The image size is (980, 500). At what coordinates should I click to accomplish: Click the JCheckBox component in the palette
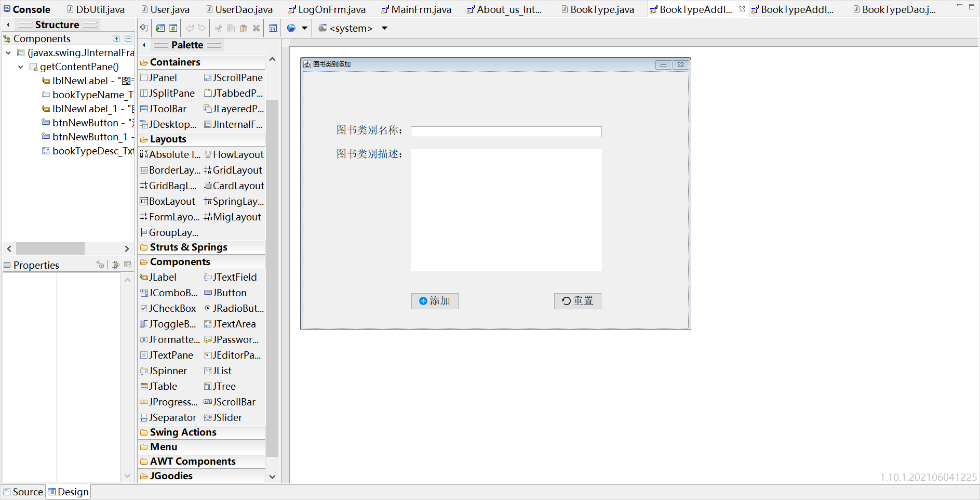[169, 308]
